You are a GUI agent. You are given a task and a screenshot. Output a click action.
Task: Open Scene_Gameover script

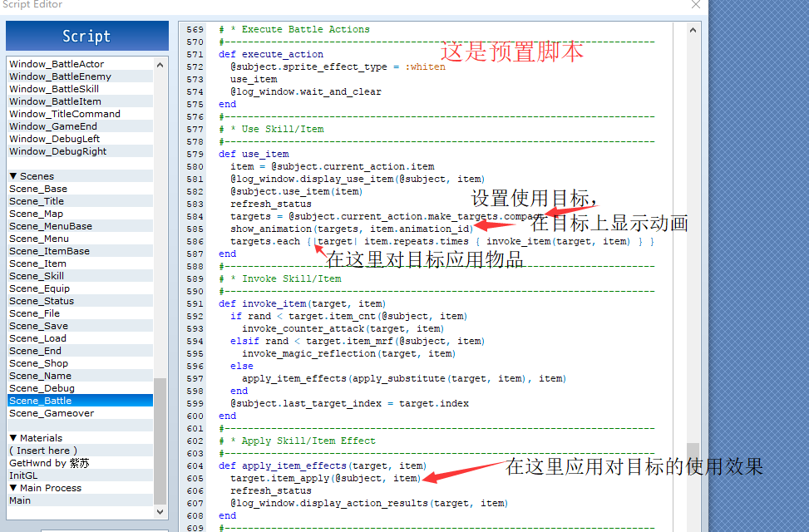[81, 413]
